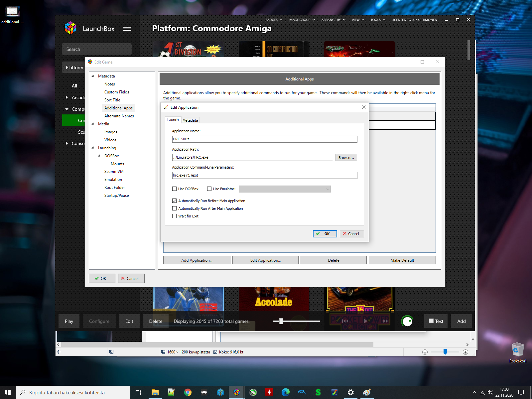Close the Edit Application dialog
532x399 pixels.
tap(364, 107)
